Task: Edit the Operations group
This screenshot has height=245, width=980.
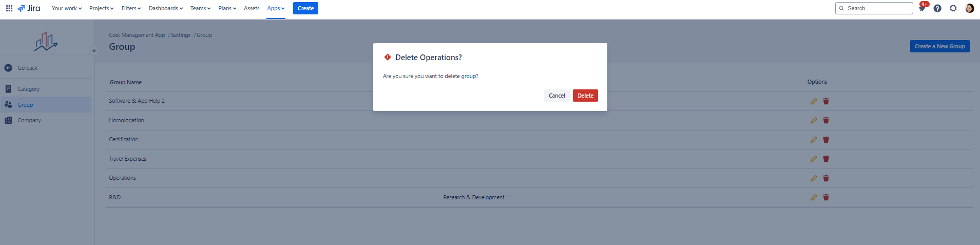Action: tap(814, 178)
